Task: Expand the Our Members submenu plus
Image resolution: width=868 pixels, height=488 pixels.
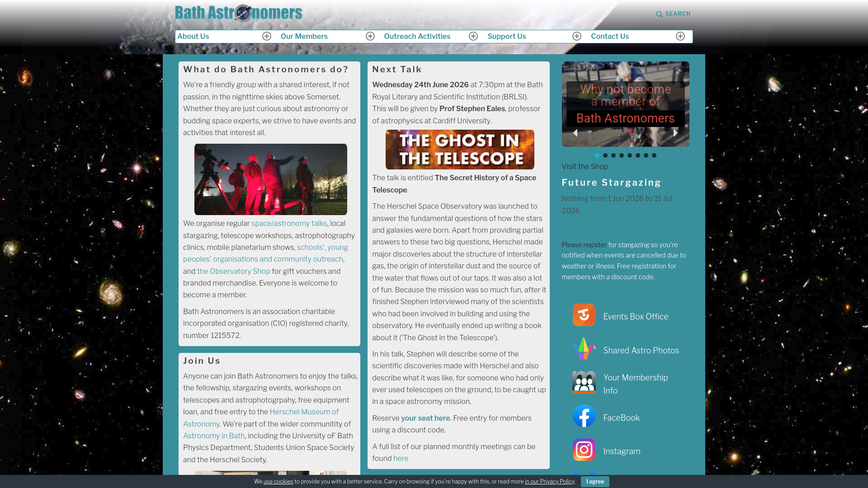Action: (x=370, y=36)
